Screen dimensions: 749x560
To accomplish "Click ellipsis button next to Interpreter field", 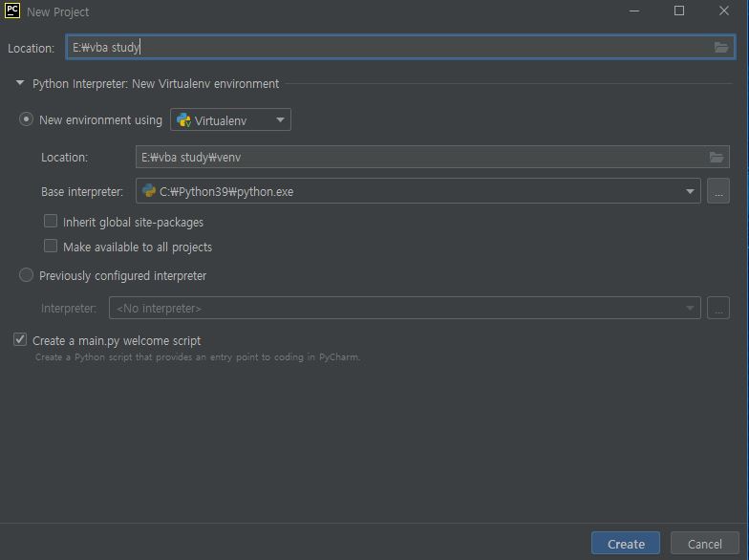I will 718,308.
